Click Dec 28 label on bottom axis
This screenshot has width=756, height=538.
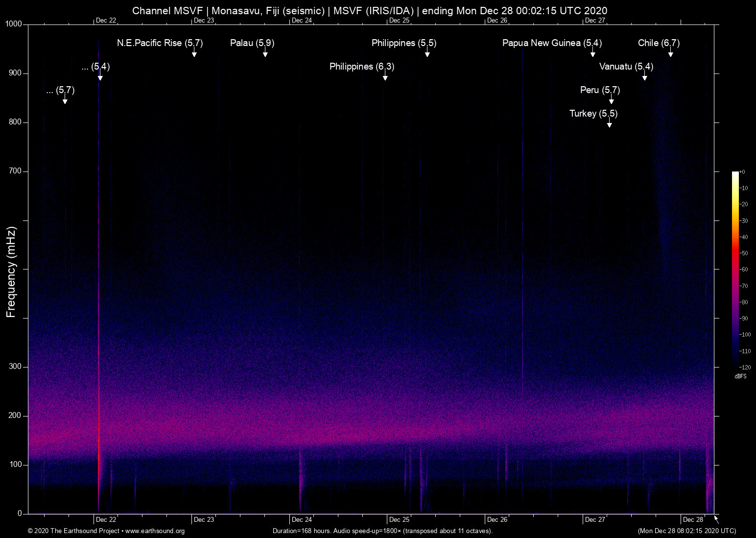click(x=693, y=519)
